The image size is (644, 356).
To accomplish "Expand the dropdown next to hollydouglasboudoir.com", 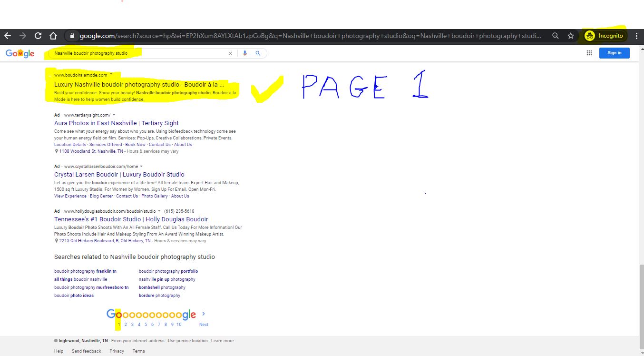I will pyautogui.click(x=159, y=211).
